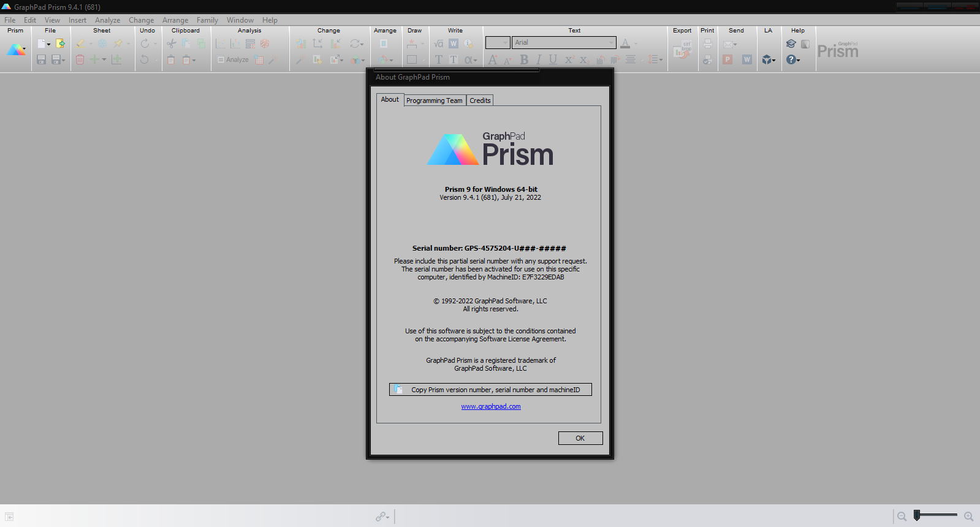Open the Window menu
Screen dimensions: 980x527
pyautogui.click(x=240, y=20)
